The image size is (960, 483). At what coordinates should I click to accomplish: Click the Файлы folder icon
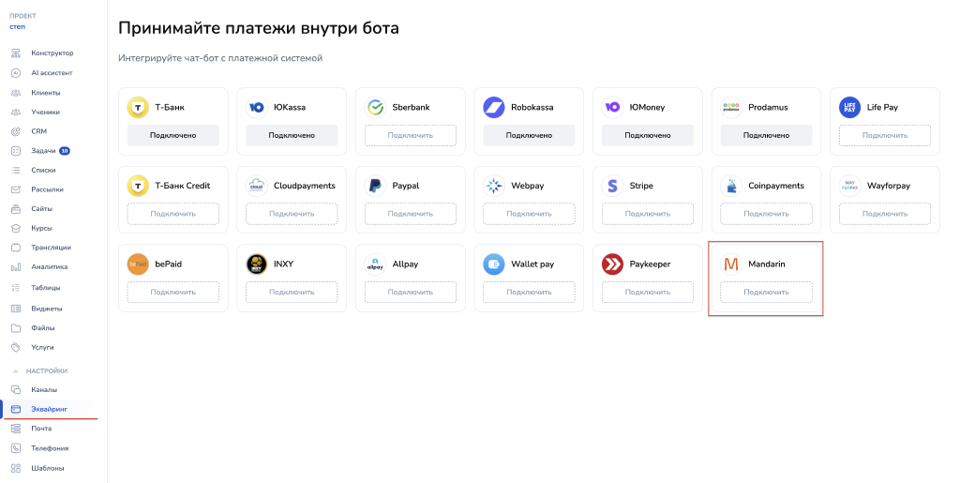[x=16, y=328]
